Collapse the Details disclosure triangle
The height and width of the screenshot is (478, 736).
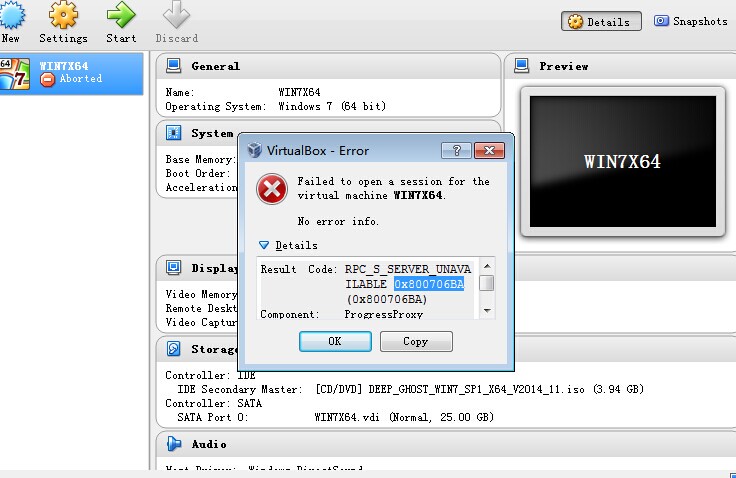(264, 245)
